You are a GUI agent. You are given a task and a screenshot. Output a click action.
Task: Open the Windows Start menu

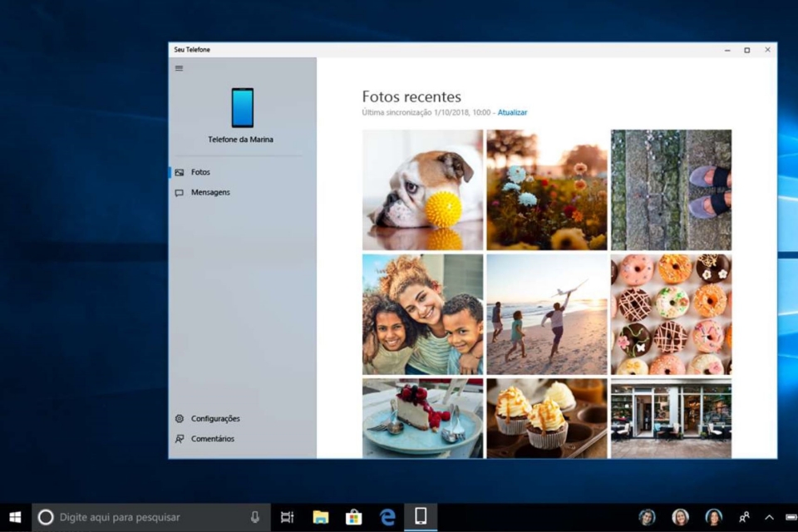click(x=15, y=517)
